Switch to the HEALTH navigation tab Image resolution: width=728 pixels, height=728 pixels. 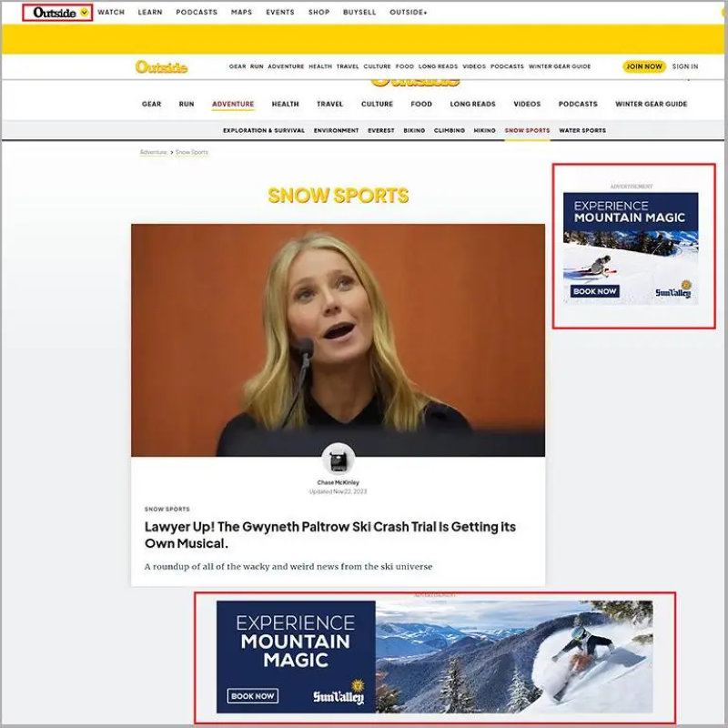[286, 104]
